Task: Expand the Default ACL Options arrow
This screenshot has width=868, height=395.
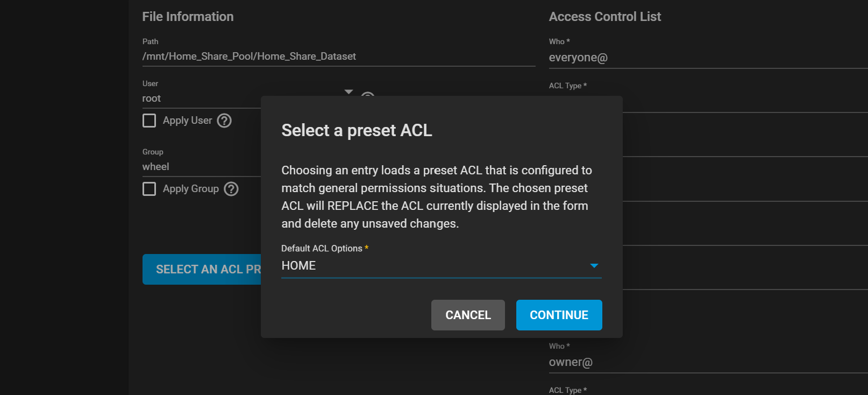Action: [x=594, y=266]
